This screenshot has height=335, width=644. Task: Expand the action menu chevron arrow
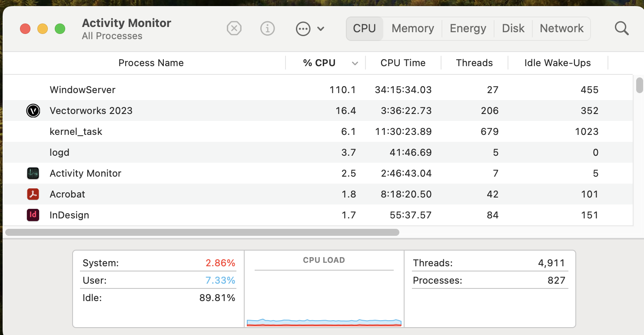[x=321, y=29]
